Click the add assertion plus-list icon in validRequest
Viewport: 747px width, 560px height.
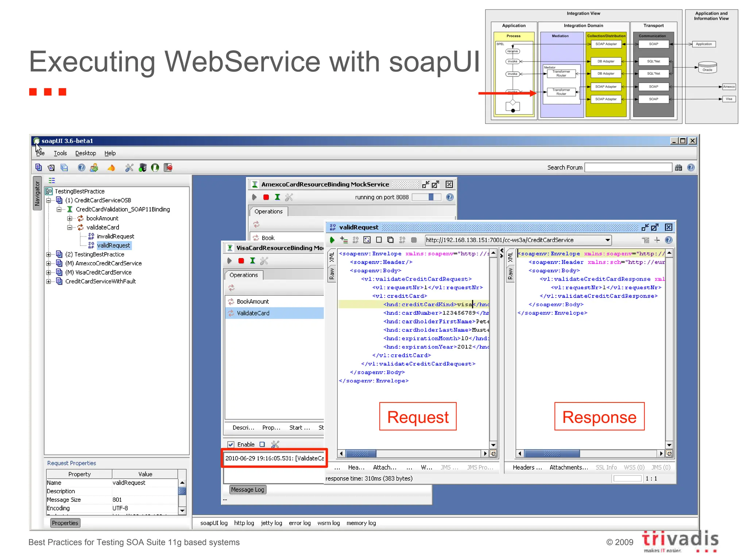[344, 240]
